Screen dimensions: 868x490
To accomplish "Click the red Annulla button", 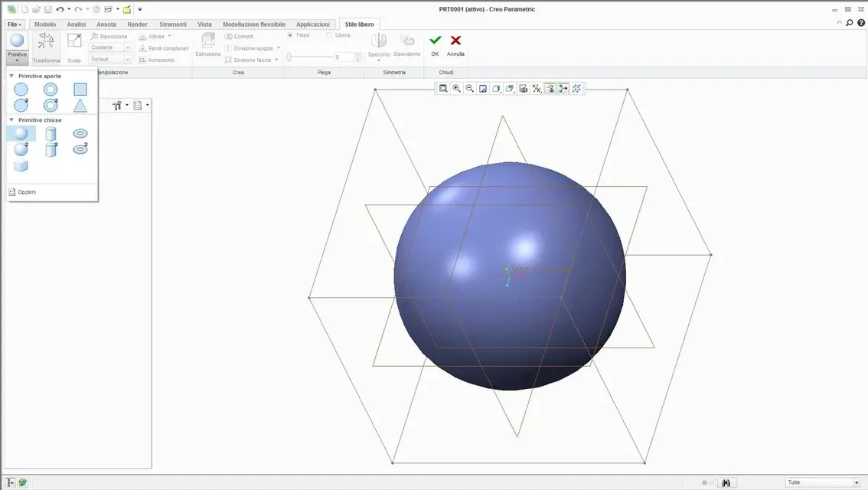I will pos(455,41).
